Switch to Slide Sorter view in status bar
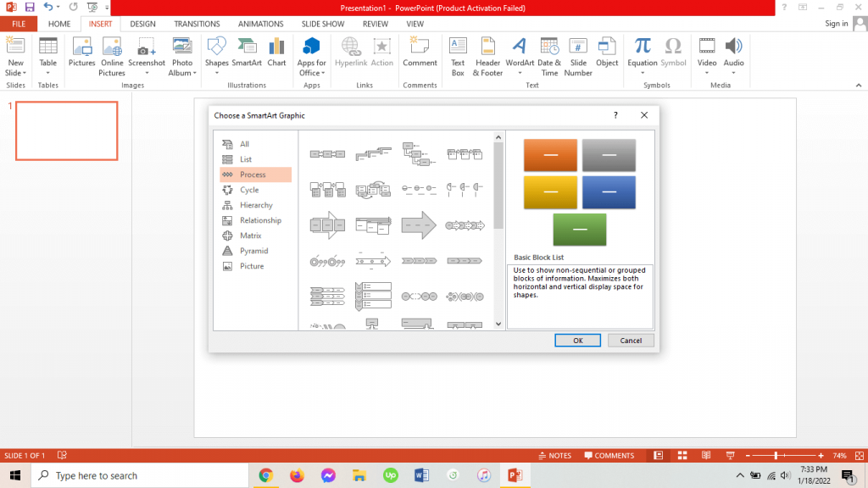Screen dimensions: 868x488 coord(682,455)
